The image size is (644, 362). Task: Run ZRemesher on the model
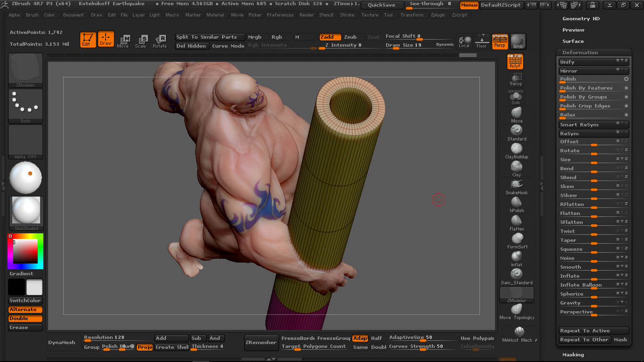pyautogui.click(x=261, y=343)
